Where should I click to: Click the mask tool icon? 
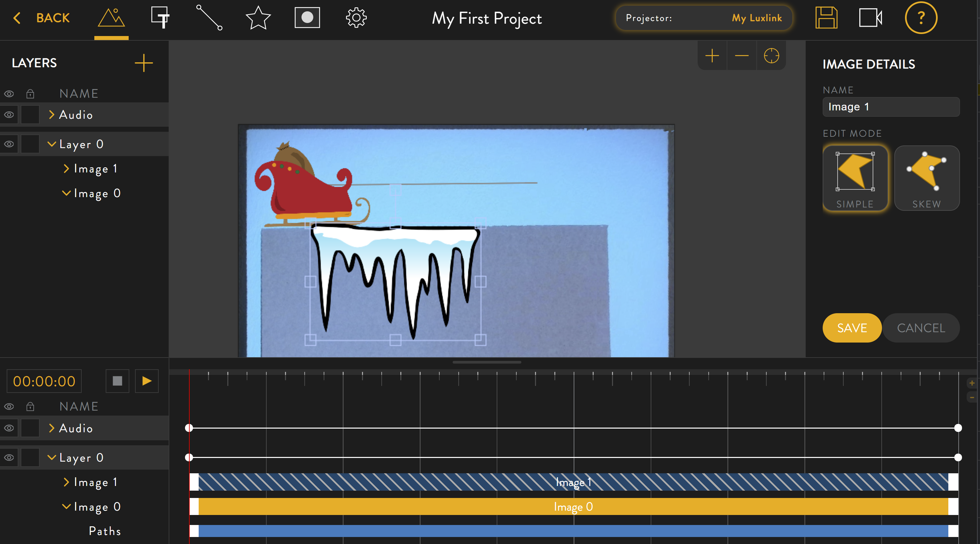(307, 18)
